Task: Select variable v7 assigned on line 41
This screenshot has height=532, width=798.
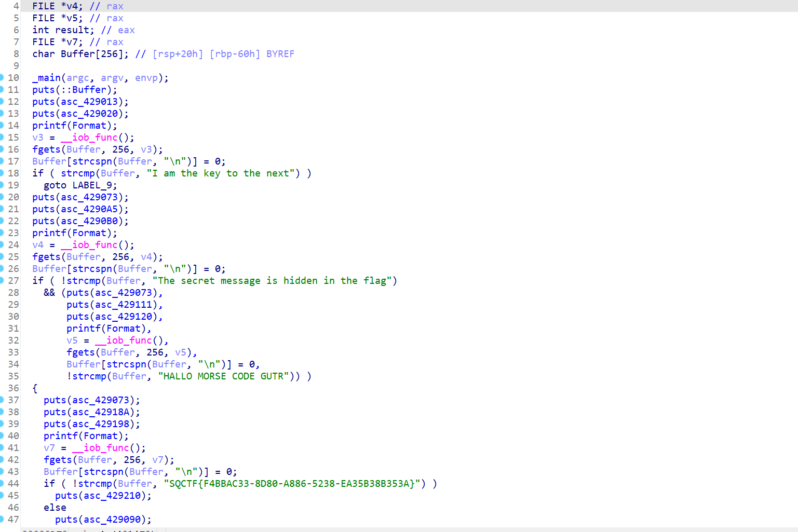Action: [49, 448]
